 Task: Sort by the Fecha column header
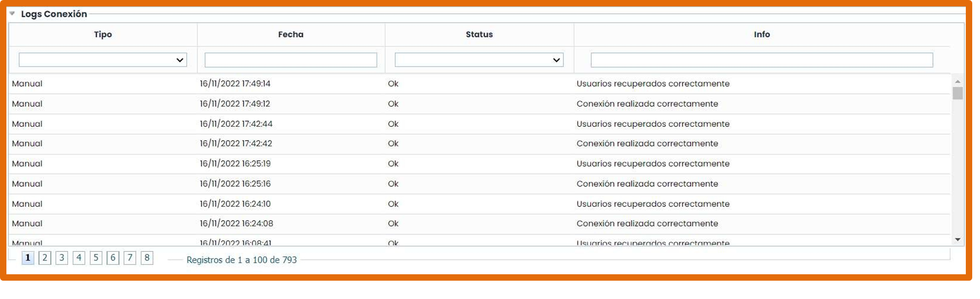[x=291, y=34]
